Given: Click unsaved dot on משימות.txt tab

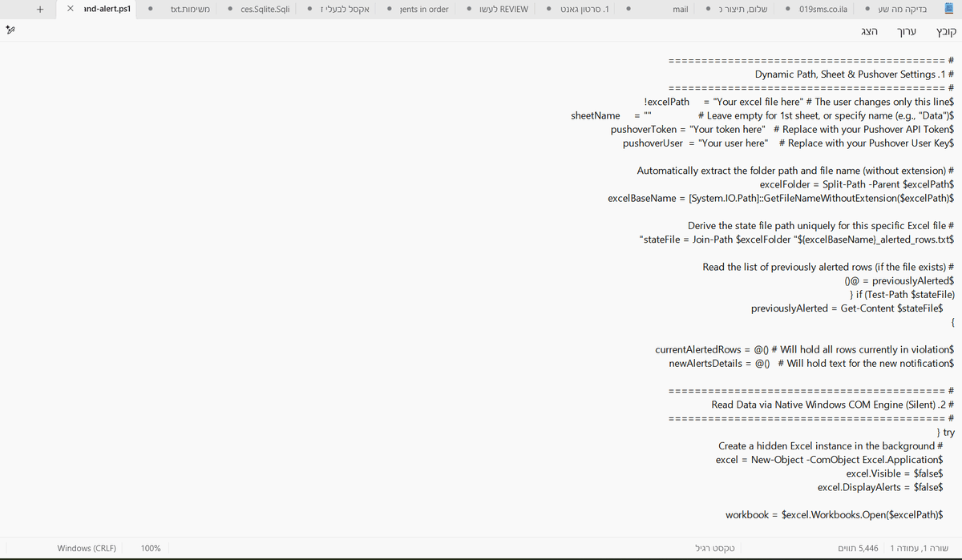Looking at the screenshot, I should click(152, 10).
